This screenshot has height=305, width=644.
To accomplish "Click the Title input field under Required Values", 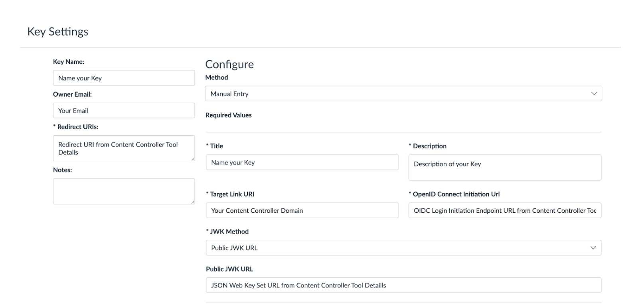I will [x=302, y=162].
